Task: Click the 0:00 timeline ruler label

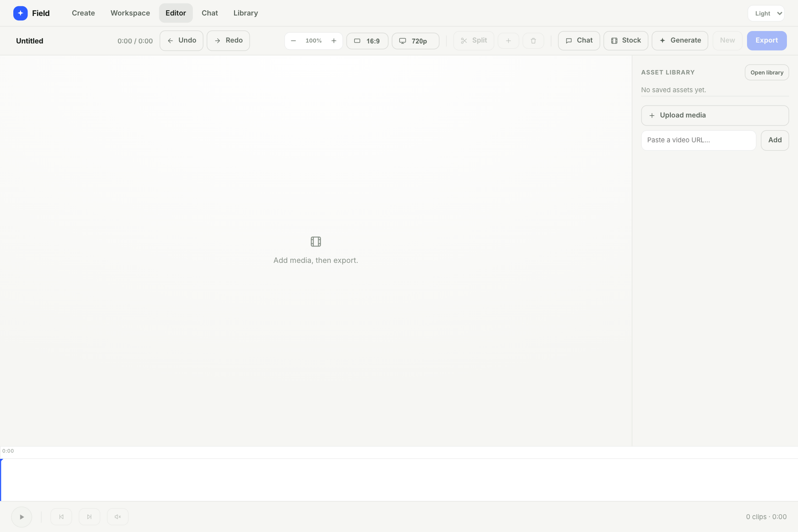Action: [8, 451]
